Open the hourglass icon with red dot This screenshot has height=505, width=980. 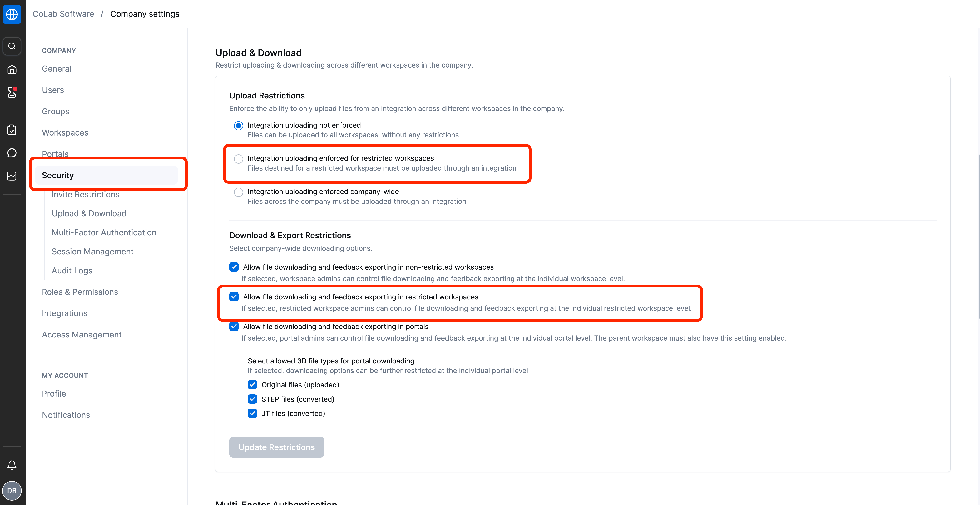click(x=12, y=92)
